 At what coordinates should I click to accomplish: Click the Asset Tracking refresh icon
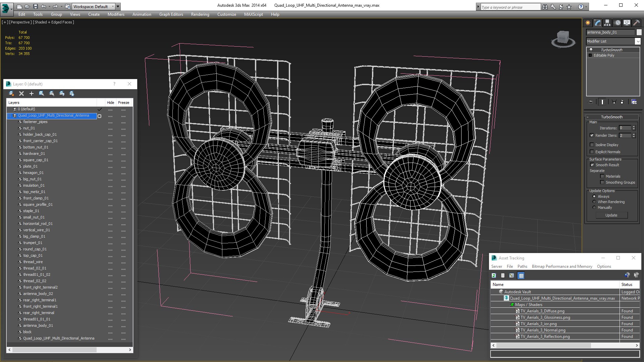pos(494,276)
